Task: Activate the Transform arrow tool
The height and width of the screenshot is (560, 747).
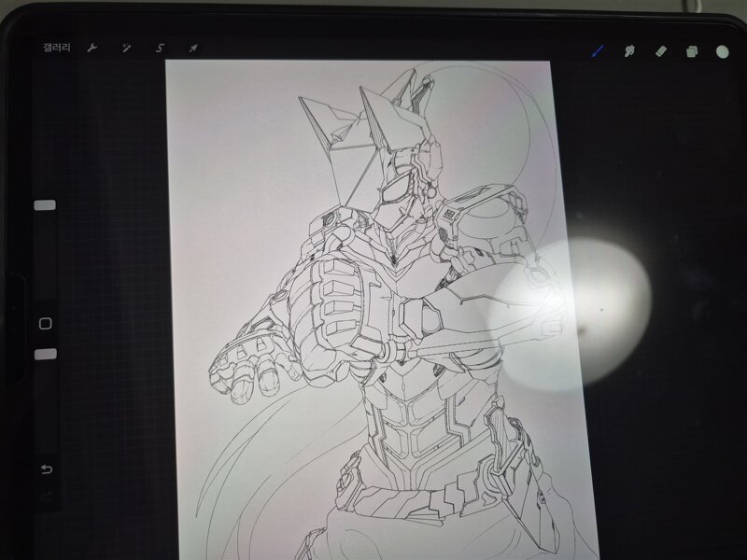Action: coord(193,49)
